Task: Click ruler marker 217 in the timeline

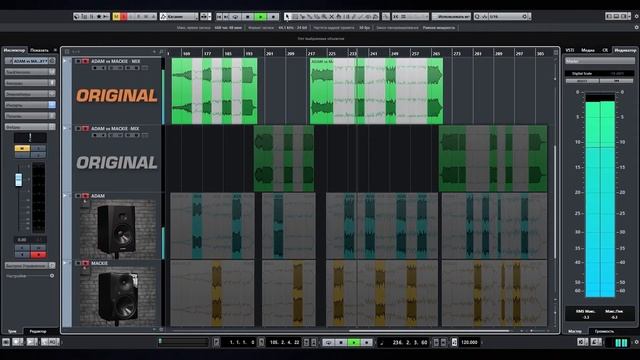Action: [311, 53]
